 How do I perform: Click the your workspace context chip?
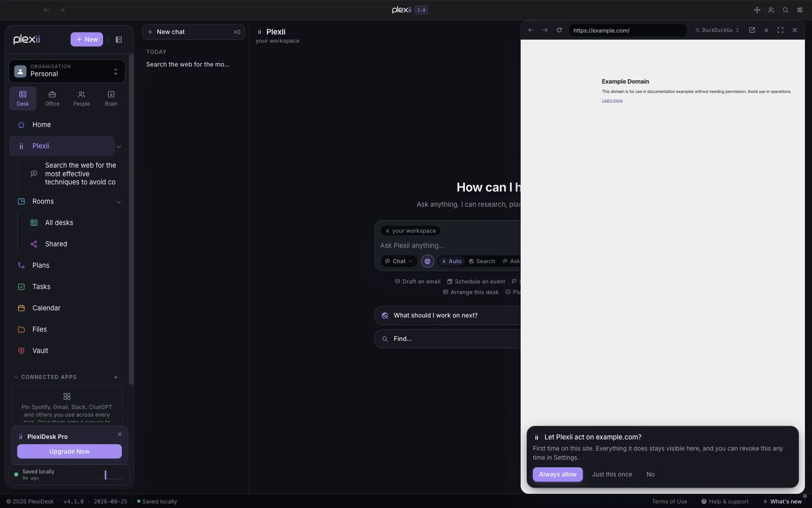[411, 231]
